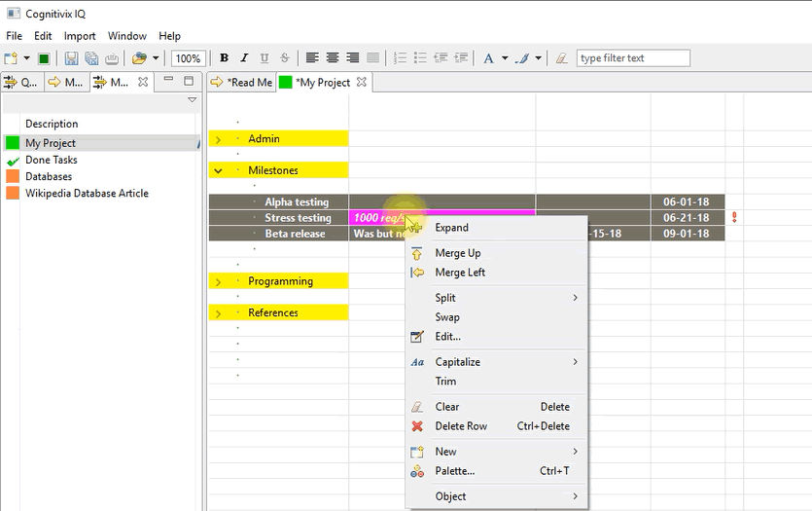812x511 pixels.
Task: Toggle Bold formatting
Action: click(x=224, y=58)
